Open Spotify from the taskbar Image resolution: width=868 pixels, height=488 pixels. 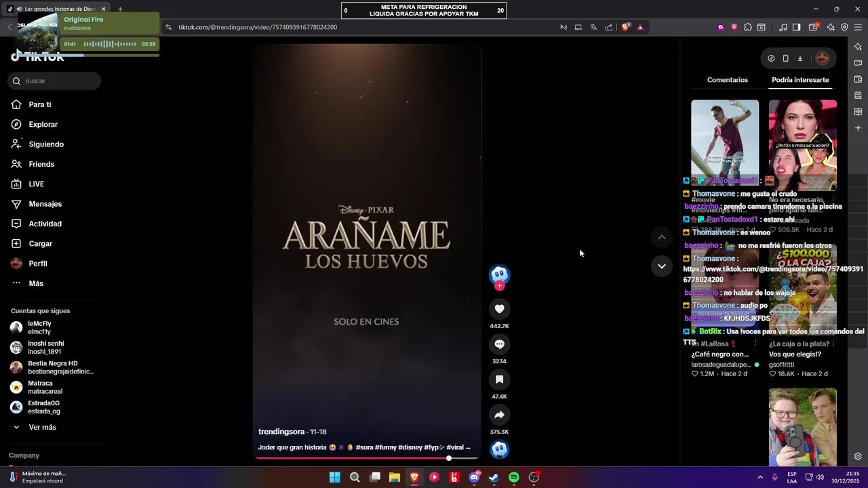(x=514, y=477)
